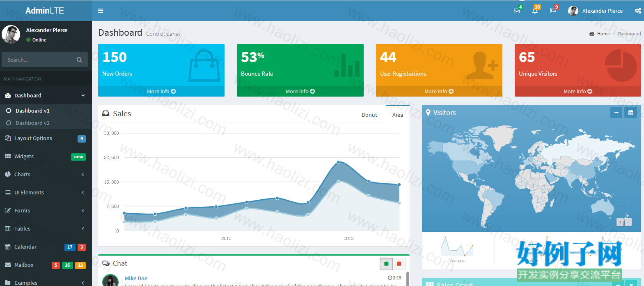Open the Visitors calendar date-range button
The width and height of the screenshot is (644, 286).
(630, 113)
